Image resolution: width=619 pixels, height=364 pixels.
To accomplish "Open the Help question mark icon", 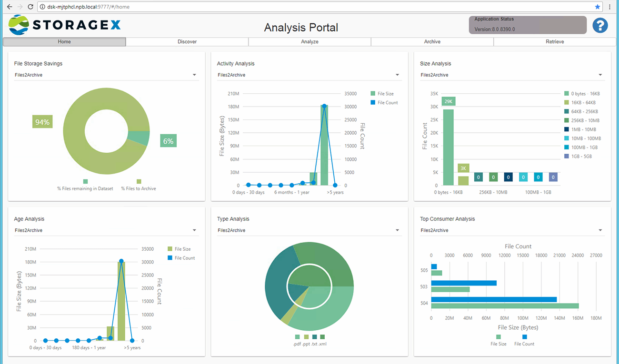I will click(599, 25).
